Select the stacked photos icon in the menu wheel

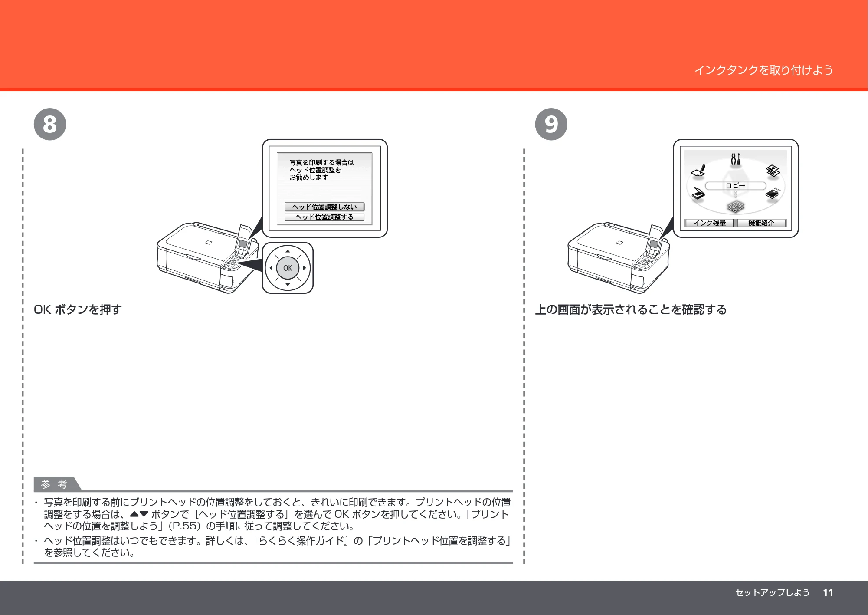773,171
